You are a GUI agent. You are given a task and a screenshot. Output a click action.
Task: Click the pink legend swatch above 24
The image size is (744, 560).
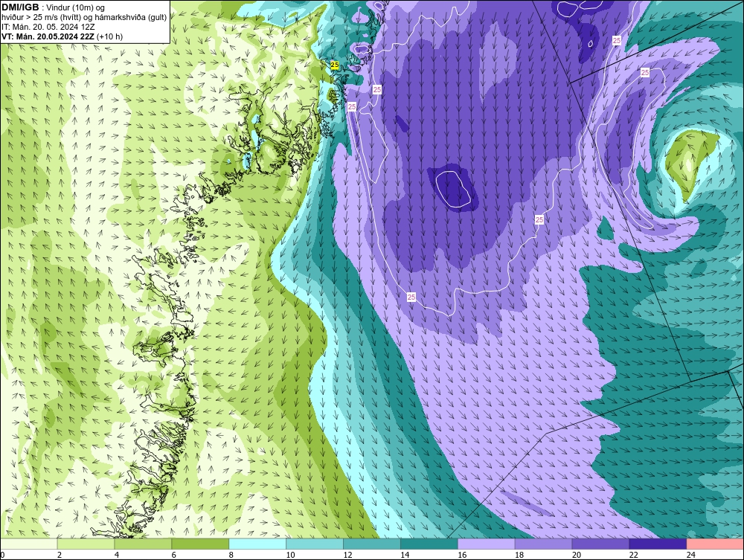715,544
